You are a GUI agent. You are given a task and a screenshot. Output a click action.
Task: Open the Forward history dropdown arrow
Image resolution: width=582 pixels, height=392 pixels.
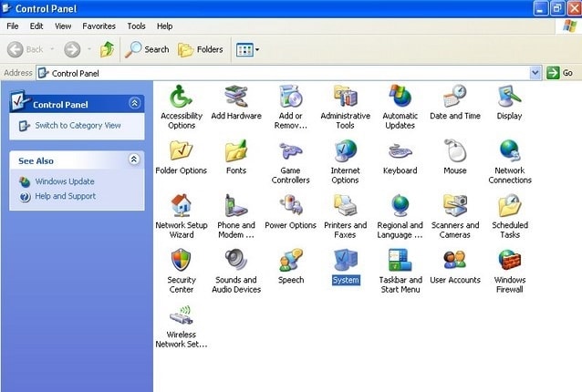[x=89, y=49]
